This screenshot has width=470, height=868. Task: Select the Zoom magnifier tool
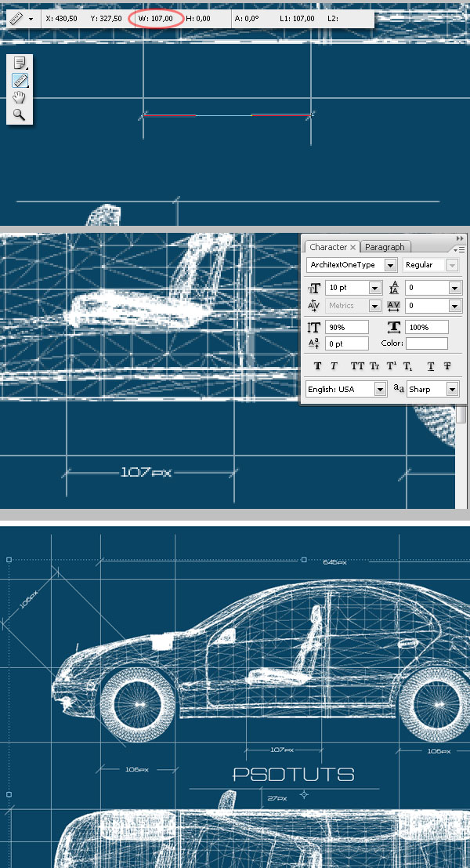coord(20,114)
